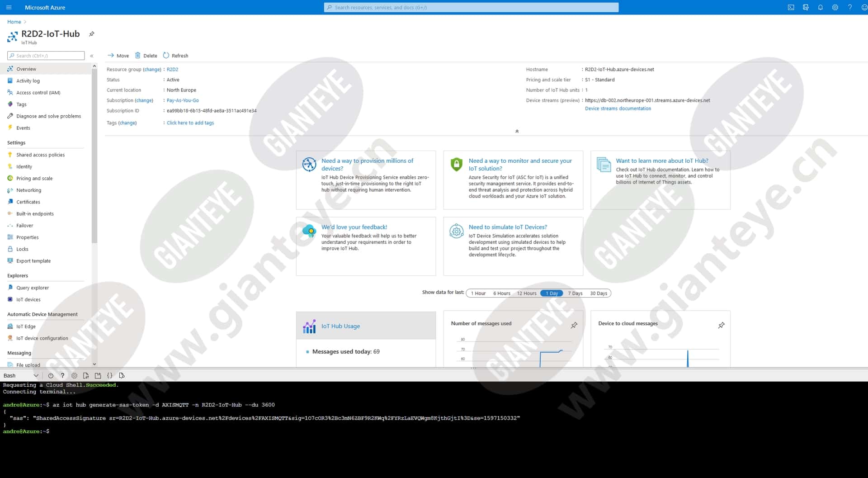Show data for last 30 Days
The width and height of the screenshot is (868, 478).
click(x=599, y=293)
